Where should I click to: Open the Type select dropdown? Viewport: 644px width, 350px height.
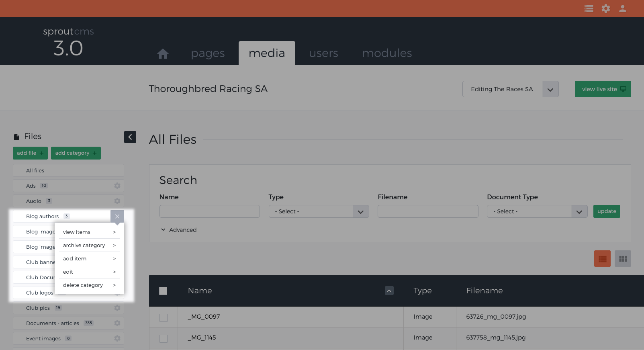[319, 211]
